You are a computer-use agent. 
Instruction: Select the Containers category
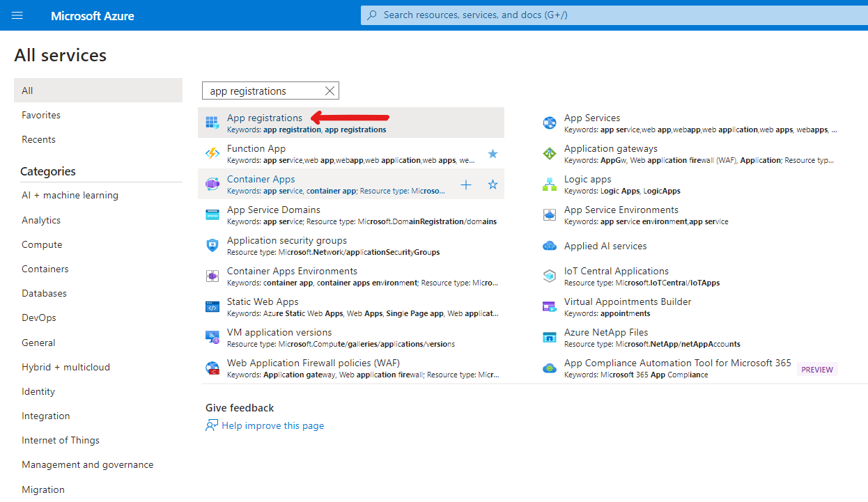pos(45,269)
